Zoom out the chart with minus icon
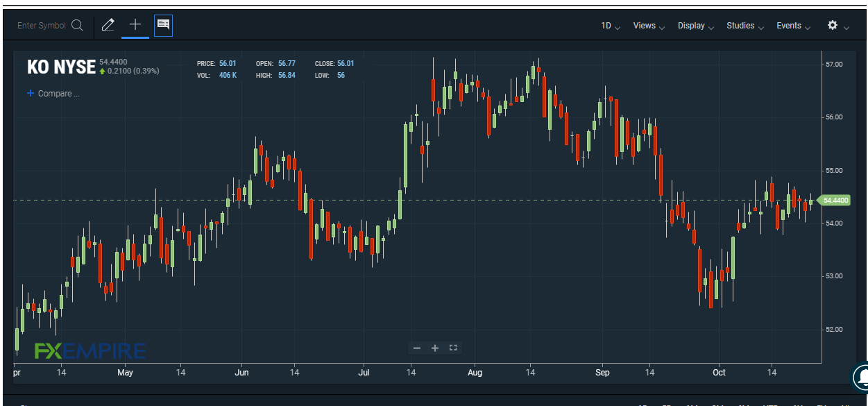This screenshot has width=868, height=406. 416,348
